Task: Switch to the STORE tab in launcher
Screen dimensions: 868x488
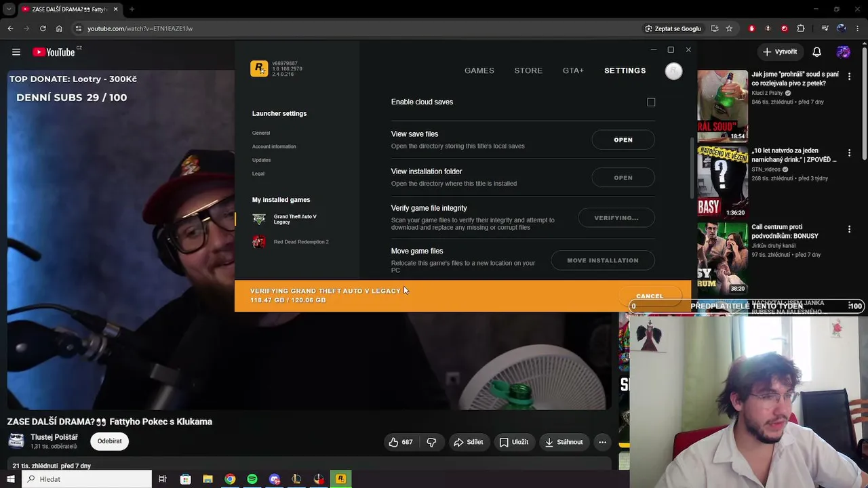Action: [x=528, y=70]
